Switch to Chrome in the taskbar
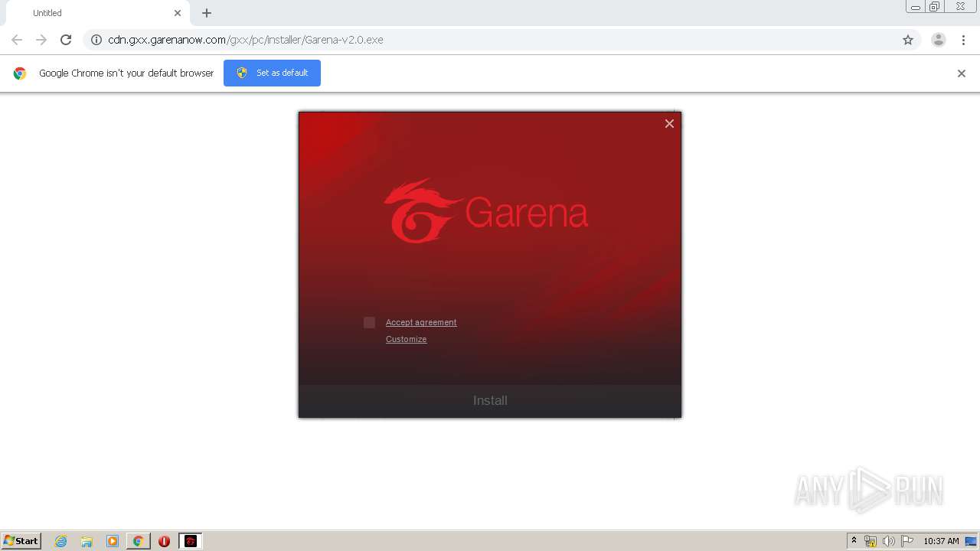 point(139,541)
